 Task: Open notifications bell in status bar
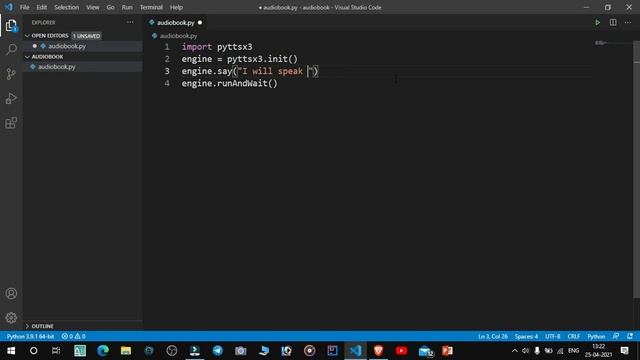(630, 336)
